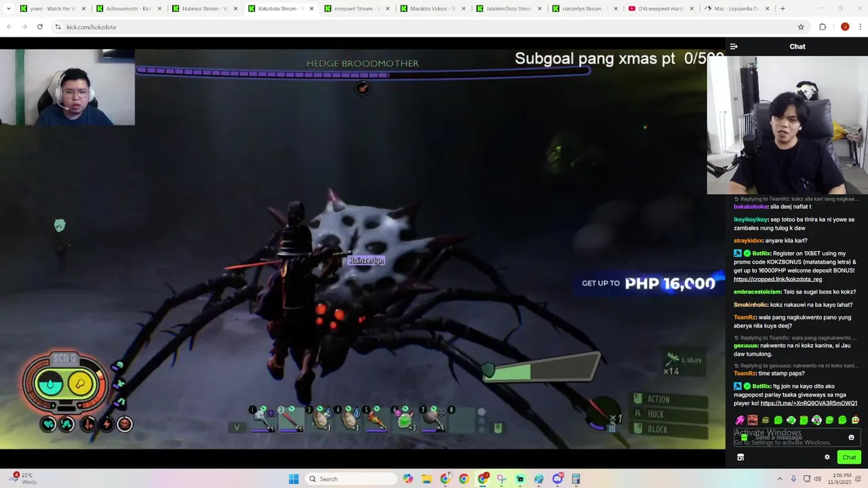Open the Snipping Tool taskbar icon
This screenshot has height=488, width=868.
tap(501, 479)
